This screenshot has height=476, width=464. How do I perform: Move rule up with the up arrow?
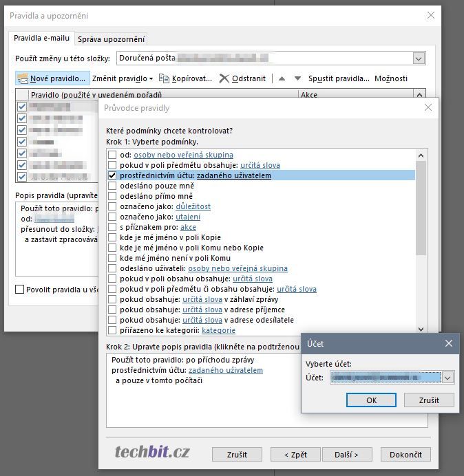tap(282, 78)
